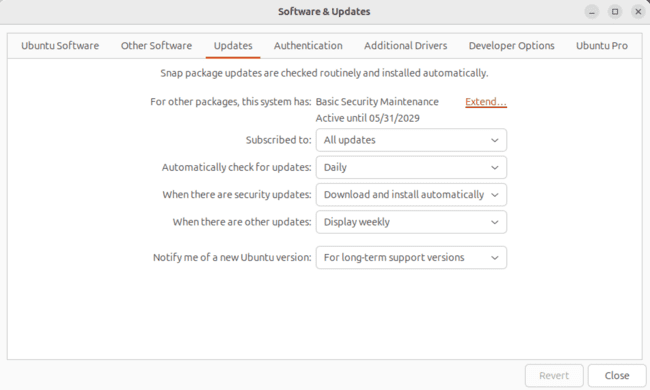650x390 pixels.
Task: Minimize the Software & Updates window
Action: (x=592, y=12)
